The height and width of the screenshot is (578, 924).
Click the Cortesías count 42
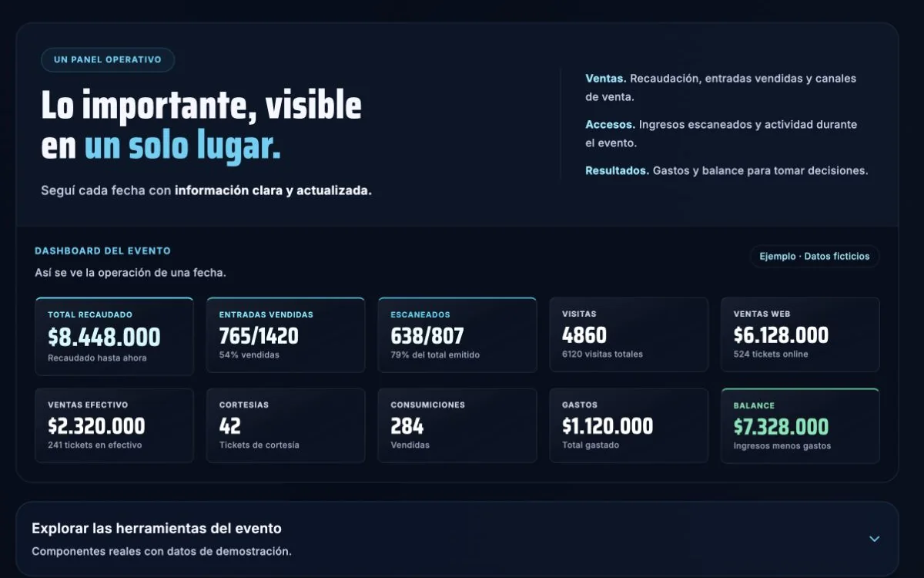(230, 426)
